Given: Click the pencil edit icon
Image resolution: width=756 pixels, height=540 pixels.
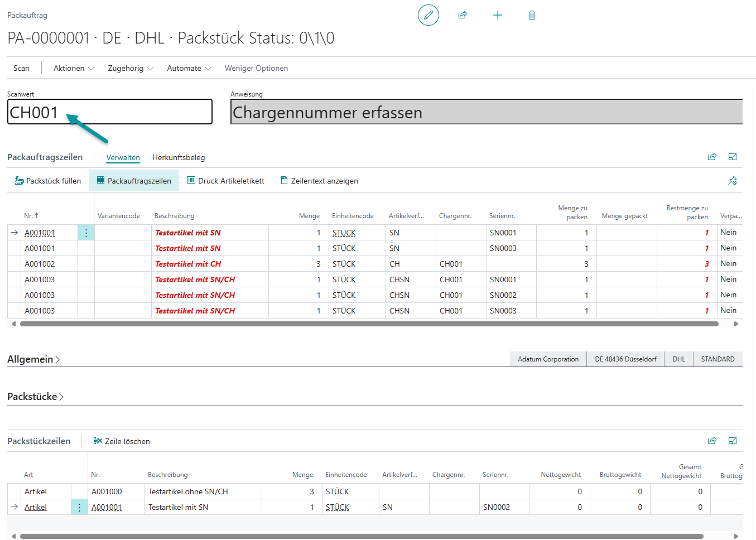Looking at the screenshot, I should tap(428, 15).
